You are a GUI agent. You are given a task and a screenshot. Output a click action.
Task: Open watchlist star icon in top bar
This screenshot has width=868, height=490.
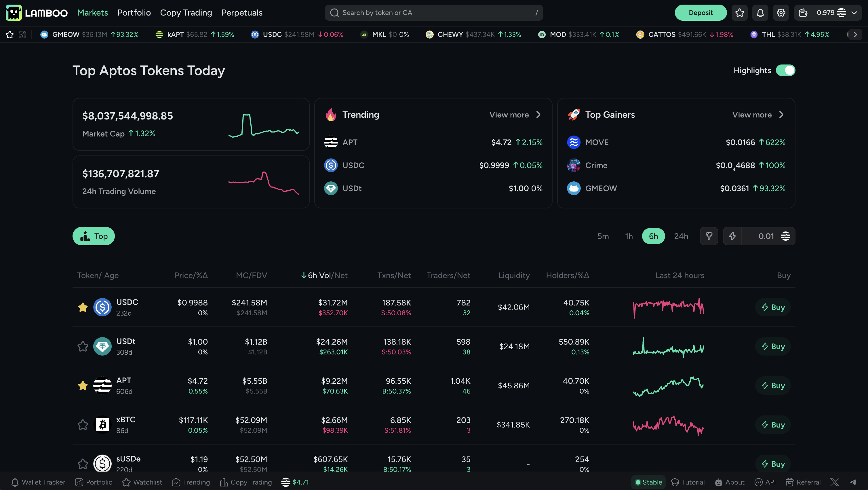[x=739, y=13]
